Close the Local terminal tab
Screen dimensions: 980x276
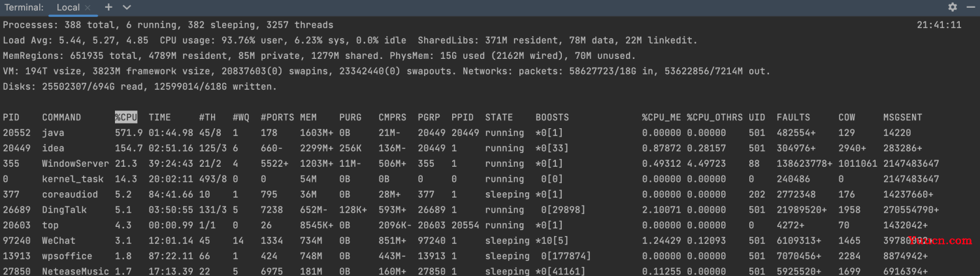(88, 8)
